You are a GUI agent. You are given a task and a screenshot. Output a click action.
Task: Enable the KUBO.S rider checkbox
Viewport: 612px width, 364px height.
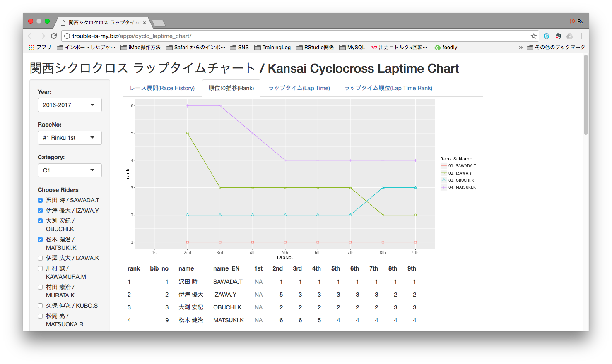(40, 306)
